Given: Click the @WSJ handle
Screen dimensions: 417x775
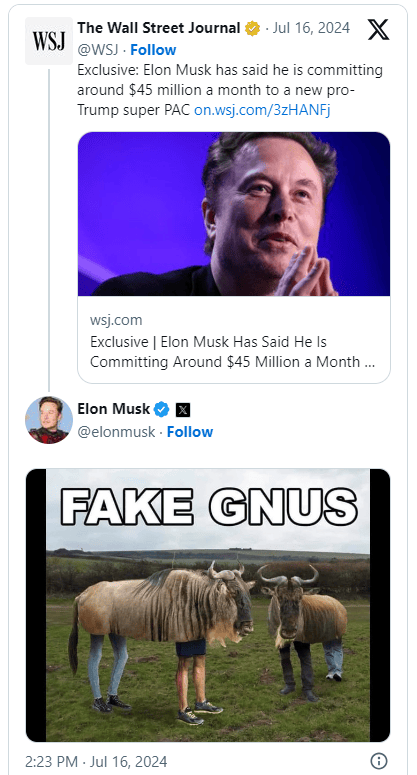Looking at the screenshot, I should pos(98,50).
